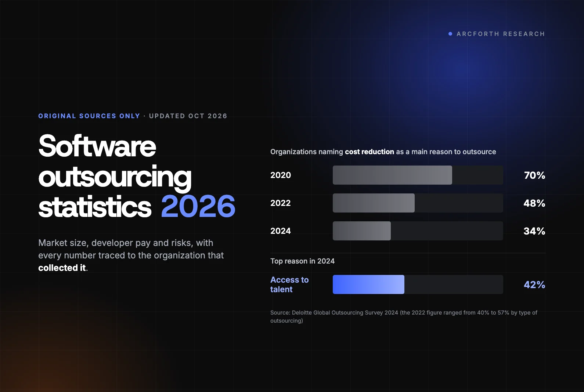Click the 'Market size, developer pay and risks' line

coord(126,243)
